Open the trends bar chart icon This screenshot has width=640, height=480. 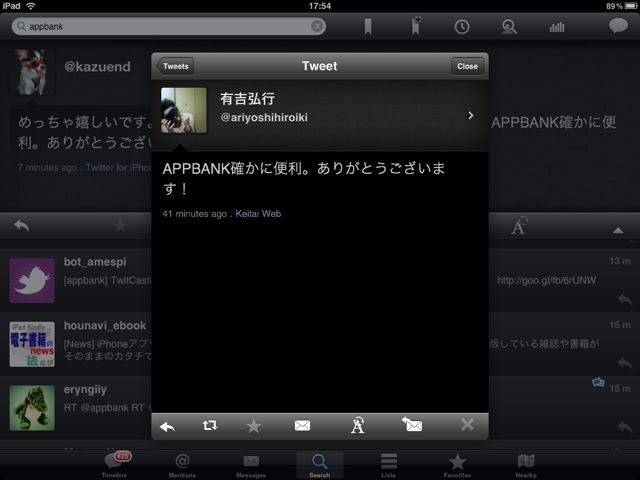point(557,27)
